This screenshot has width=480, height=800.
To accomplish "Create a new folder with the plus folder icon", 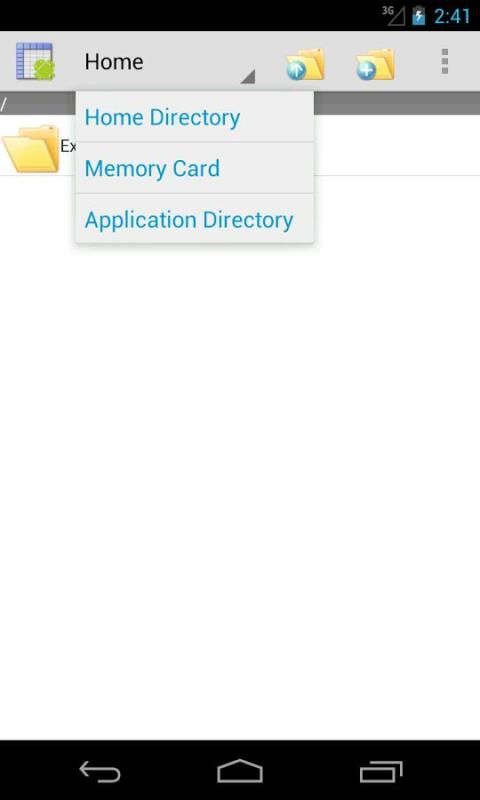I will pos(375,64).
